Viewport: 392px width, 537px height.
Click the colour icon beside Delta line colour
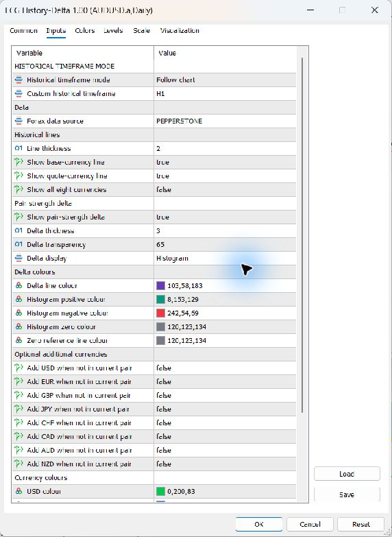click(19, 285)
